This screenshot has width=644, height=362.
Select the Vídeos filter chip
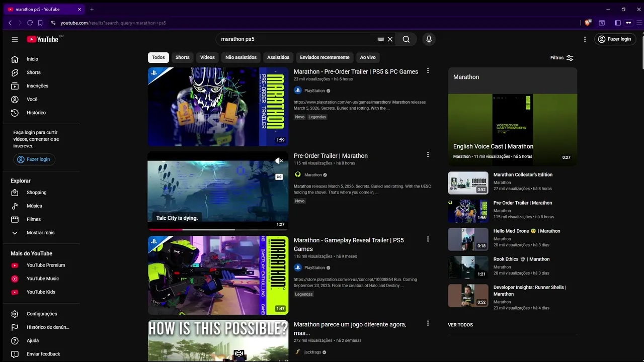click(x=207, y=57)
